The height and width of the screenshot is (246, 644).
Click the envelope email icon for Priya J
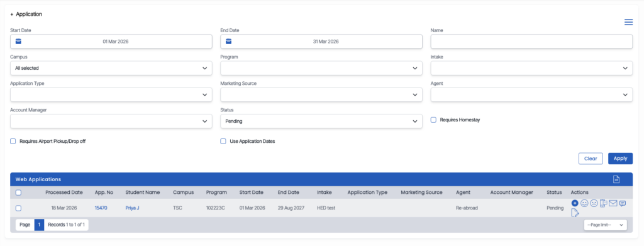click(613, 203)
